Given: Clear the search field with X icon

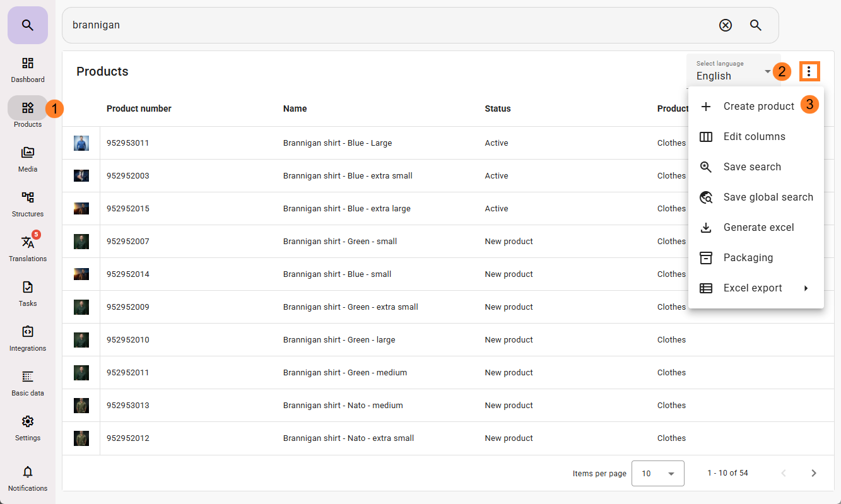Looking at the screenshot, I should pyautogui.click(x=726, y=25).
